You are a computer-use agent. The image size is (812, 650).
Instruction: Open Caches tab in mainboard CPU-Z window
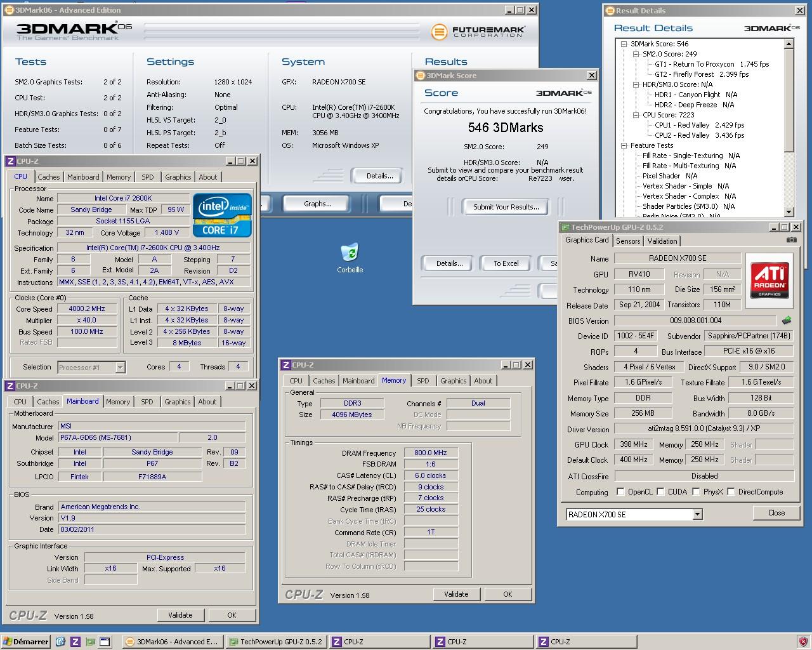click(x=48, y=402)
